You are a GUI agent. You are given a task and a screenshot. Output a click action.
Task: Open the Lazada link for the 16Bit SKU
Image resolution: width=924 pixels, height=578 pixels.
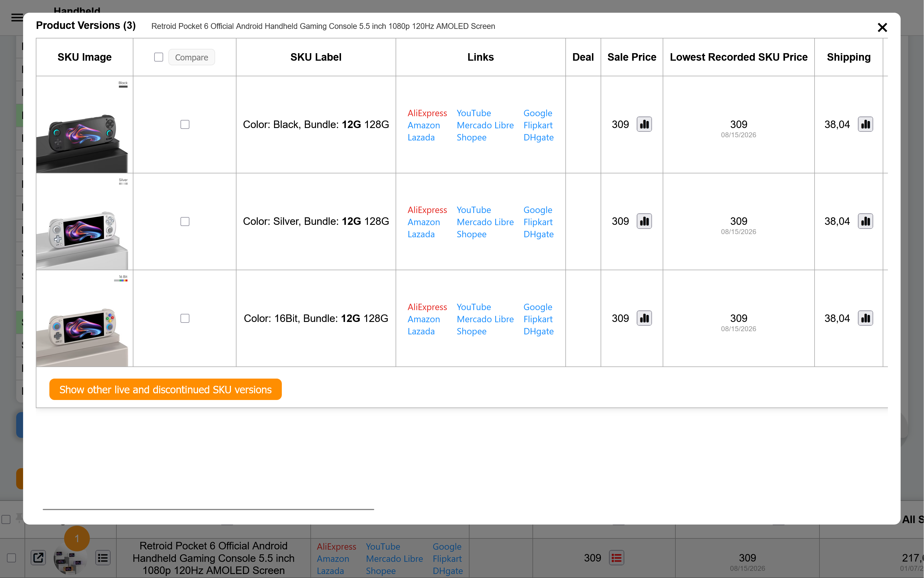421,331
